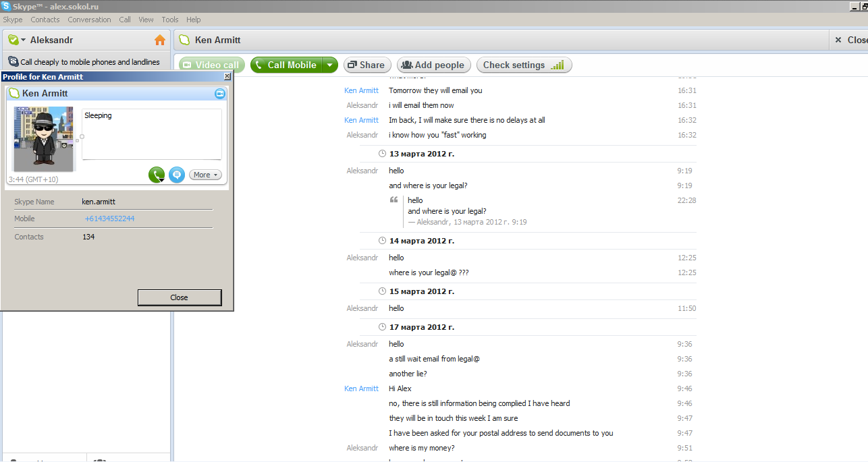The width and height of the screenshot is (868, 462).
Task: Click the Contacts count 134
Action: click(x=88, y=237)
